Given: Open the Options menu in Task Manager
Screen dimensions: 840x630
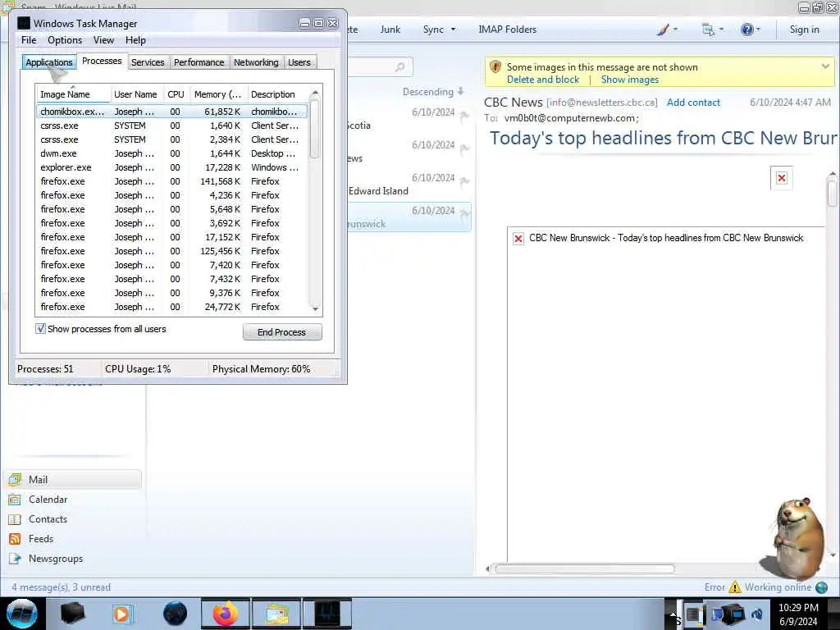Looking at the screenshot, I should pyautogui.click(x=65, y=40).
